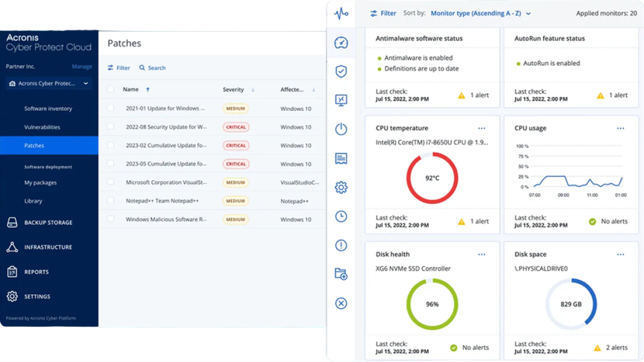Open the alerts exclamation icon
Screen dimensions: 644x362
pyautogui.click(x=341, y=246)
